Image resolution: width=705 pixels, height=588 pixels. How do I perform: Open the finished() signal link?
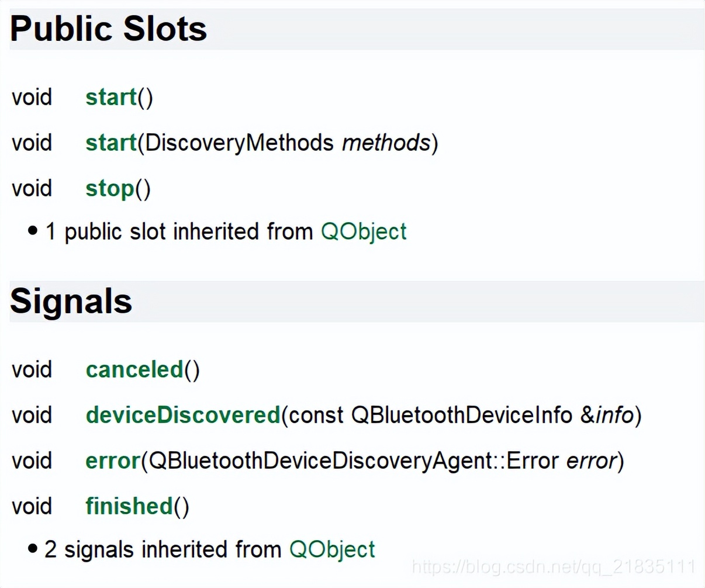click(x=129, y=507)
